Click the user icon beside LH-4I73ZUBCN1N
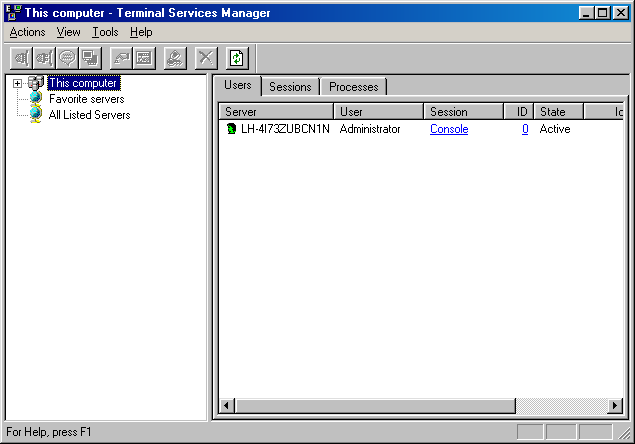The image size is (635, 444). 231,129
